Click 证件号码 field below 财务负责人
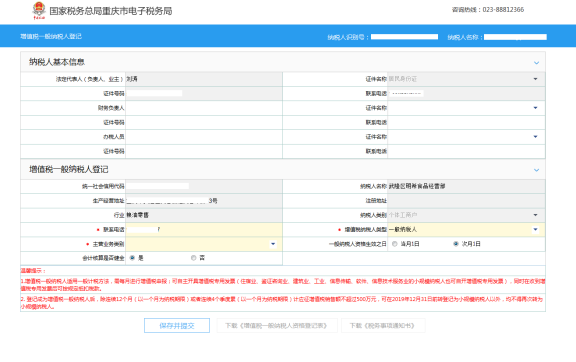This screenshot has height=362, width=576. [204, 122]
